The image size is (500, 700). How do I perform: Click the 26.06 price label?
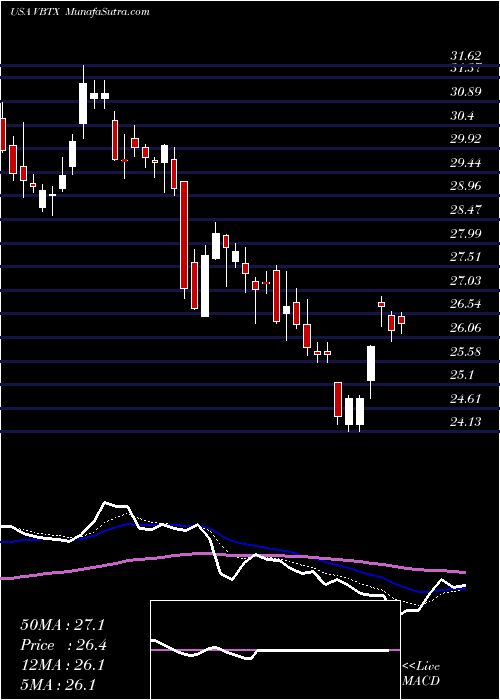(x=466, y=328)
